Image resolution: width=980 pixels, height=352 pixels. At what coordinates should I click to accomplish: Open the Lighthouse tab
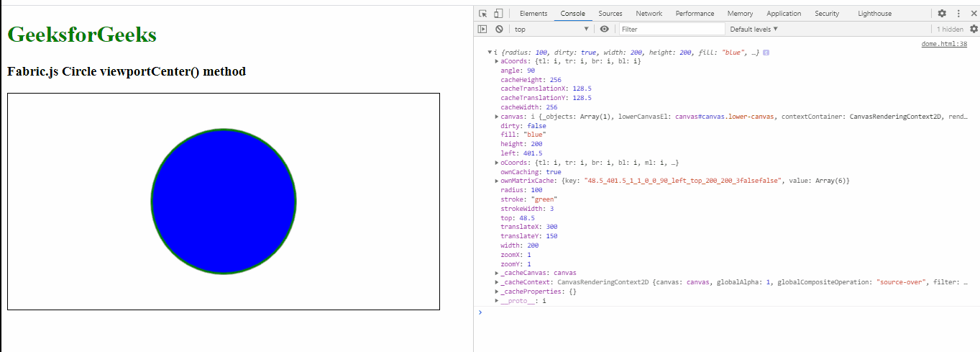[874, 14]
